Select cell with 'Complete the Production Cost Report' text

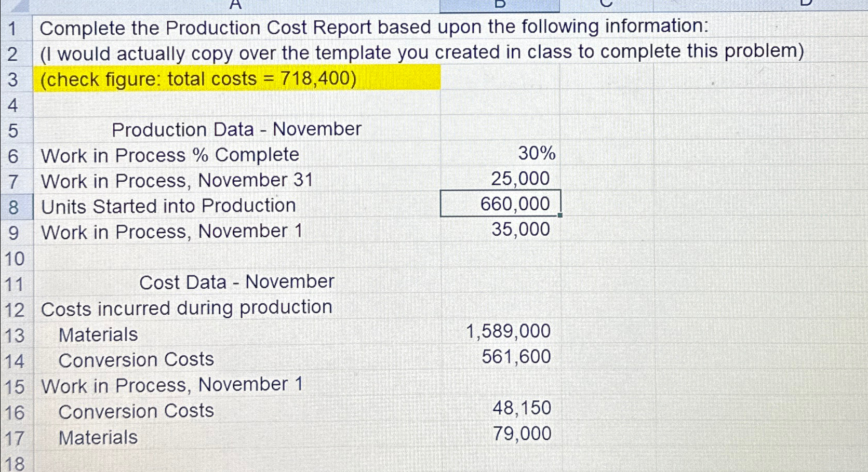point(374,27)
